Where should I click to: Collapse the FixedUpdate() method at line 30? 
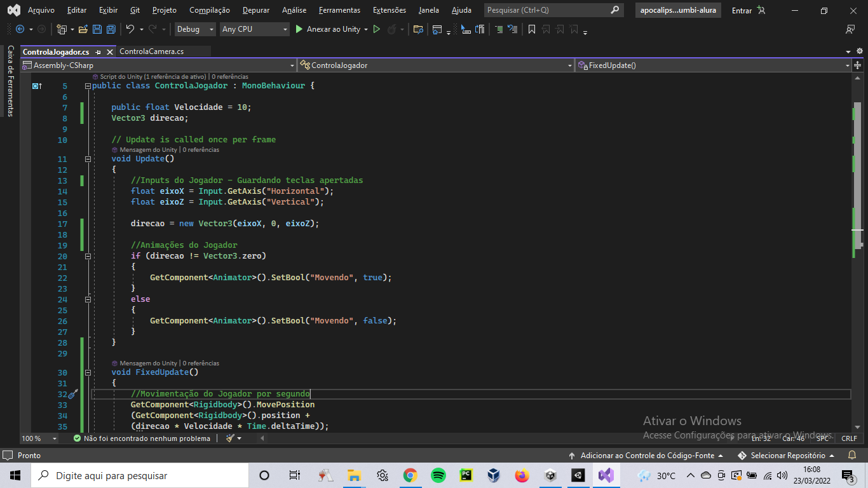[x=88, y=372]
